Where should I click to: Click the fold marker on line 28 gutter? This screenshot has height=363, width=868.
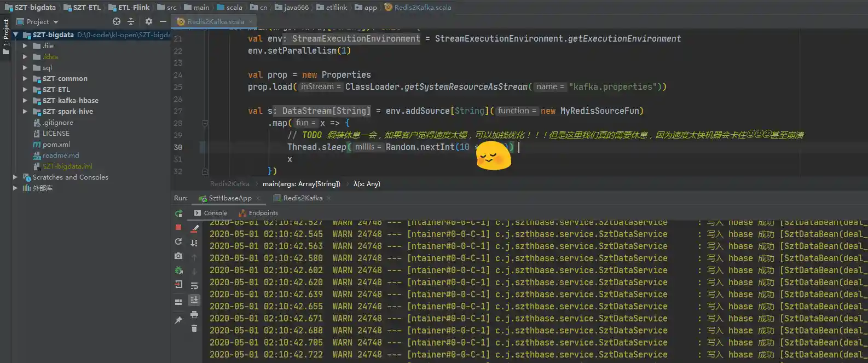(205, 123)
